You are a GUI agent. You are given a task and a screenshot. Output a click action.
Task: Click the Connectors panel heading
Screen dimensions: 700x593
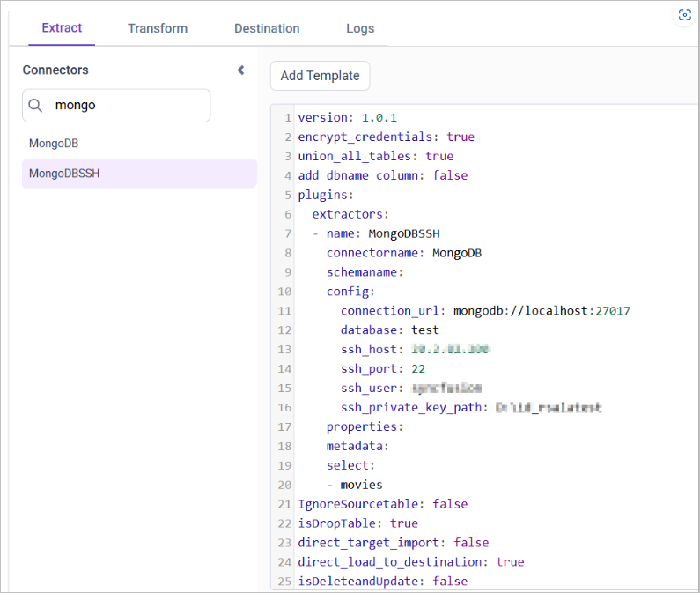[x=55, y=70]
